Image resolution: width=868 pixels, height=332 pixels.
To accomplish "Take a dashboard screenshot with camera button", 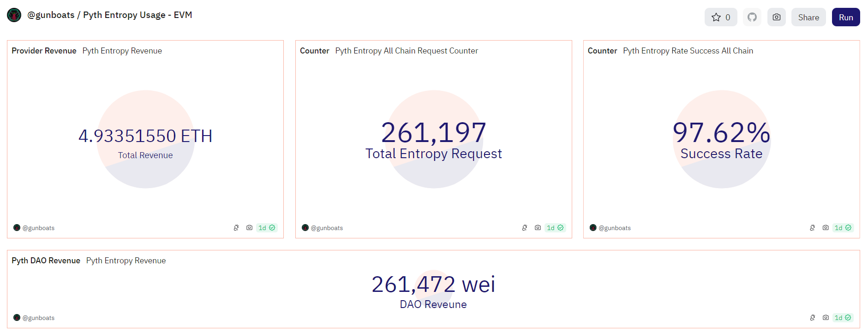I will pos(777,17).
